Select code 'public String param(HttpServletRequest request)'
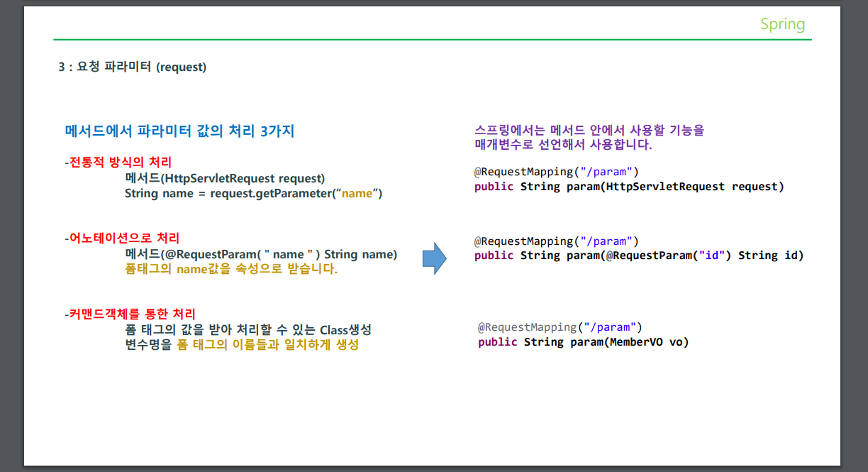868x472 pixels. pos(629,187)
